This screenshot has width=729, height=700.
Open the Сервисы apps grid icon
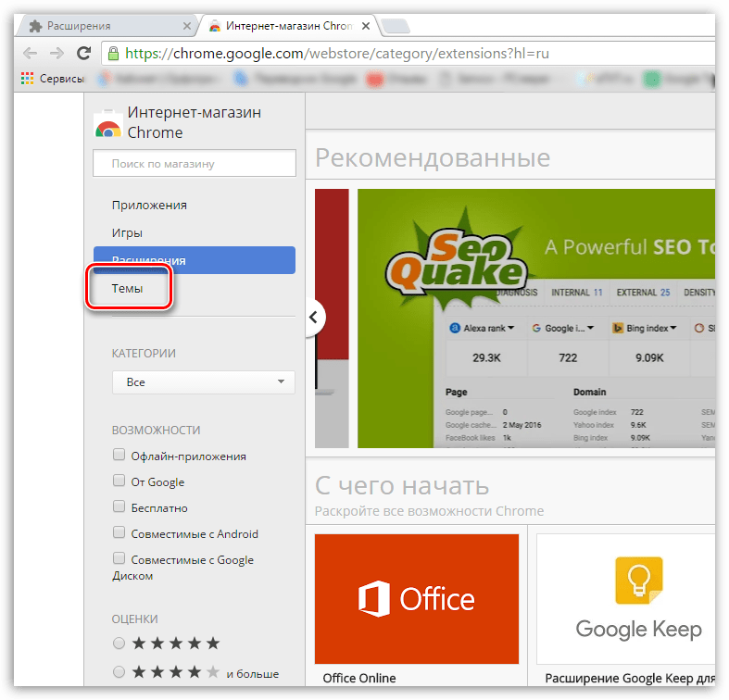click(x=27, y=79)
